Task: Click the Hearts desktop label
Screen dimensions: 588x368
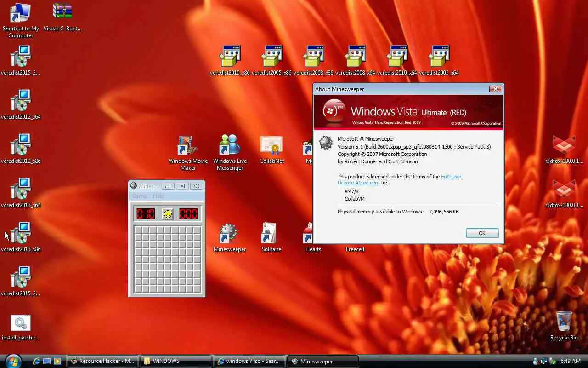Action: coord(313,249)
